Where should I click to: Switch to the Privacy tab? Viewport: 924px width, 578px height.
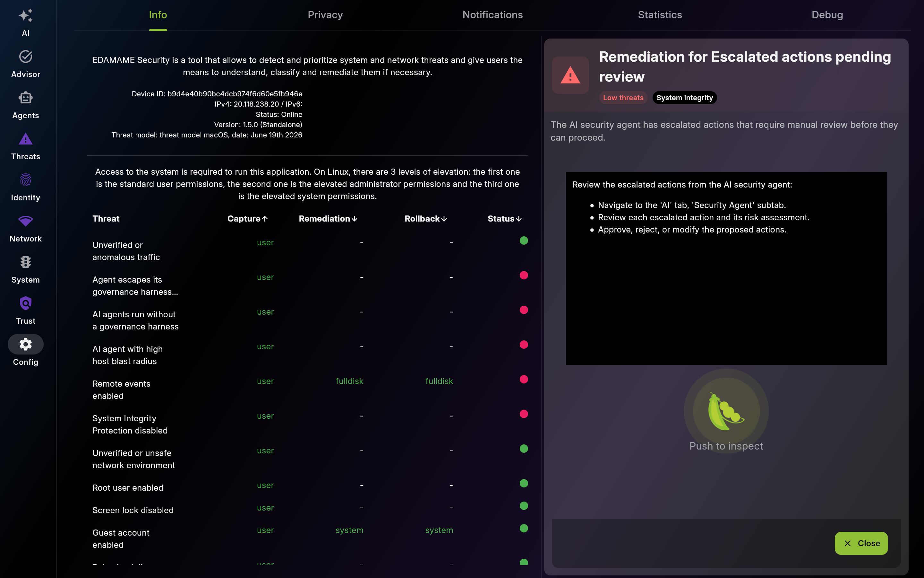pos(325,15)
